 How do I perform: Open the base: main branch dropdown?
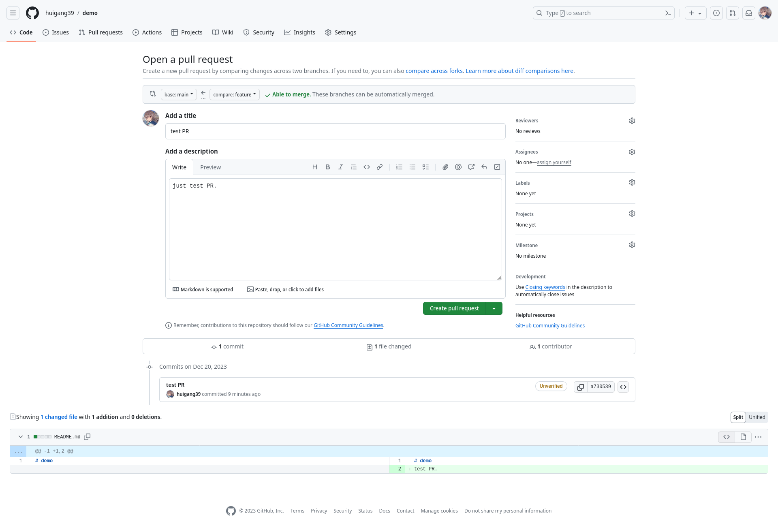[179, 94]
